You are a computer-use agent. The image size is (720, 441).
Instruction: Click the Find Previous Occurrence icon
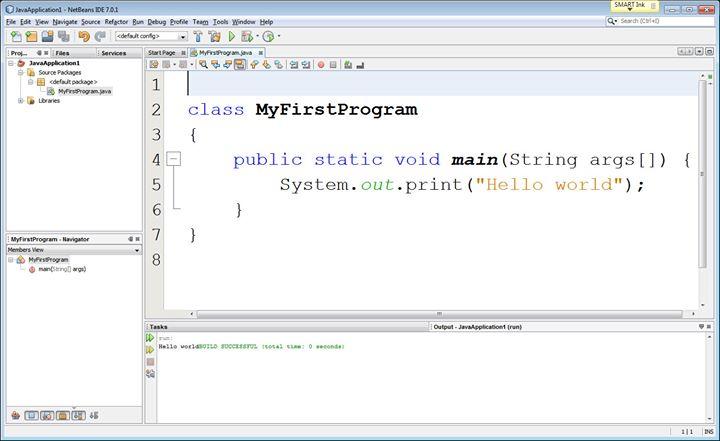click(x=215, y=65)
